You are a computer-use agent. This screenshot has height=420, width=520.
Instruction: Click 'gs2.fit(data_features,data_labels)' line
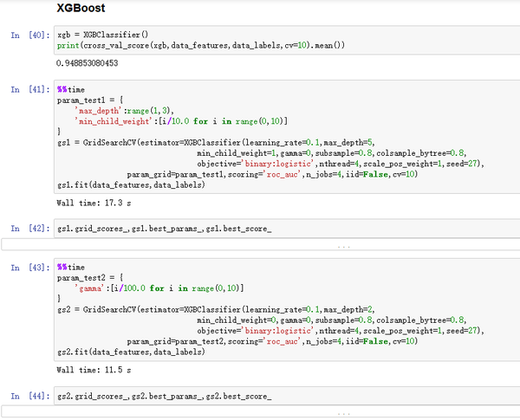tap(131, 352)
